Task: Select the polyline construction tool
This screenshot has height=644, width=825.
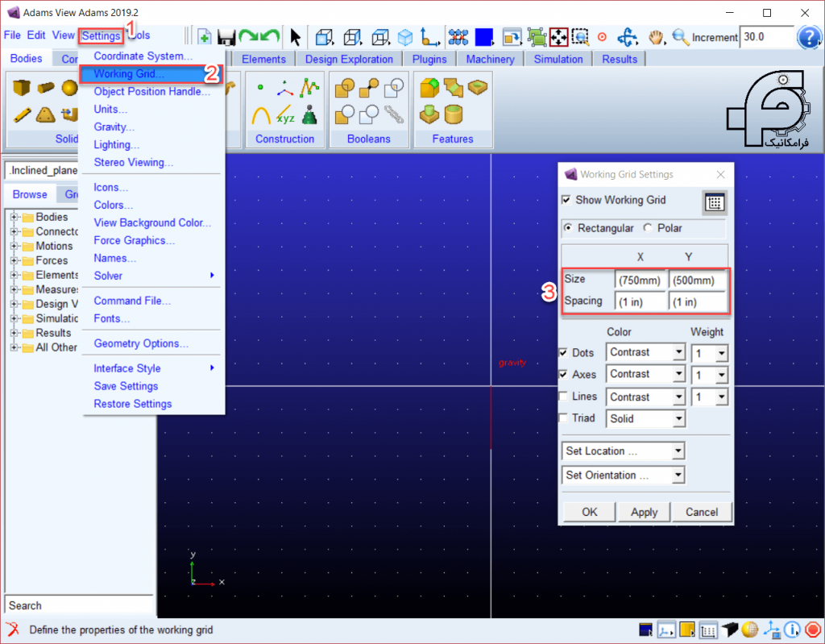Action: [x=309, y=87]
